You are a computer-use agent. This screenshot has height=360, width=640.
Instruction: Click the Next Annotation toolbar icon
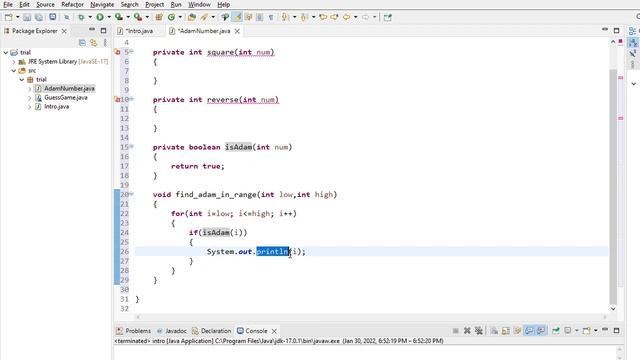click(x=285, y=17)
